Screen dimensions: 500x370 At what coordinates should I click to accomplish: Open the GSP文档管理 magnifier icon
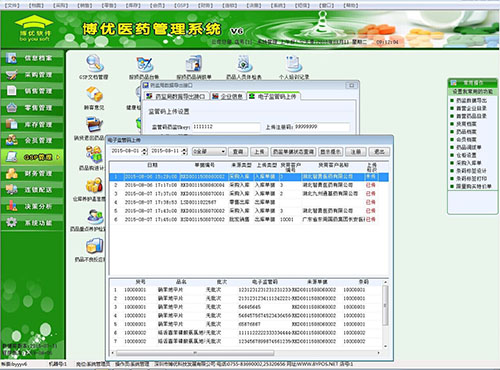pos(94,63)
